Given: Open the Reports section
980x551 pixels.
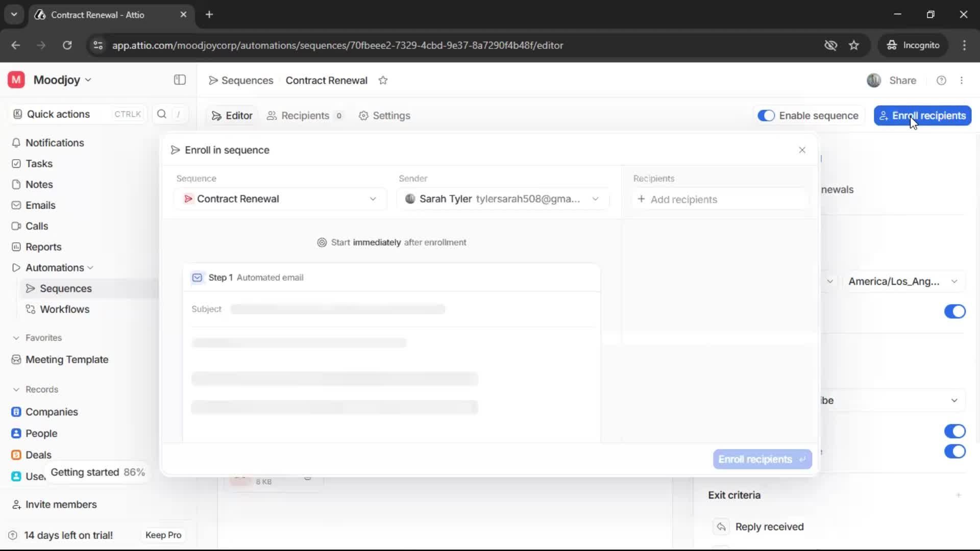Looking at the screenshot, I should [43, 246].
